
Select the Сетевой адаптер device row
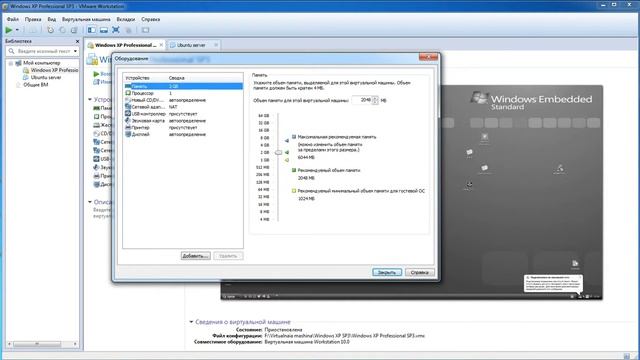tap(183, 107)
